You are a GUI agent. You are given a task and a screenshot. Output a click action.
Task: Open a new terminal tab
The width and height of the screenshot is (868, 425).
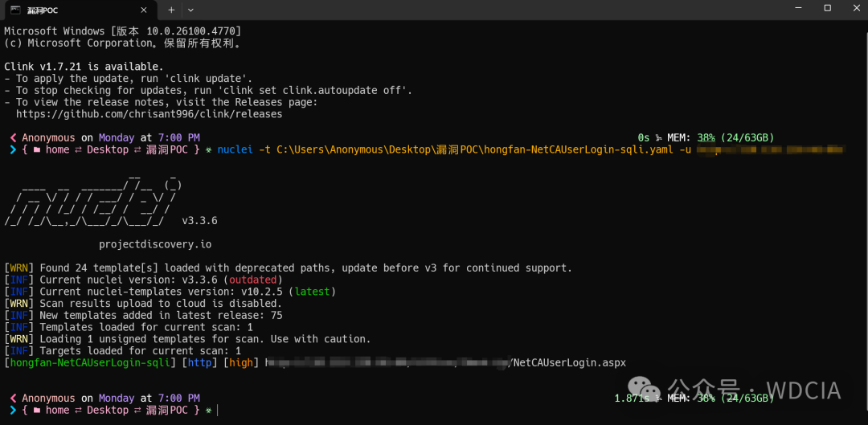(171, 10)
